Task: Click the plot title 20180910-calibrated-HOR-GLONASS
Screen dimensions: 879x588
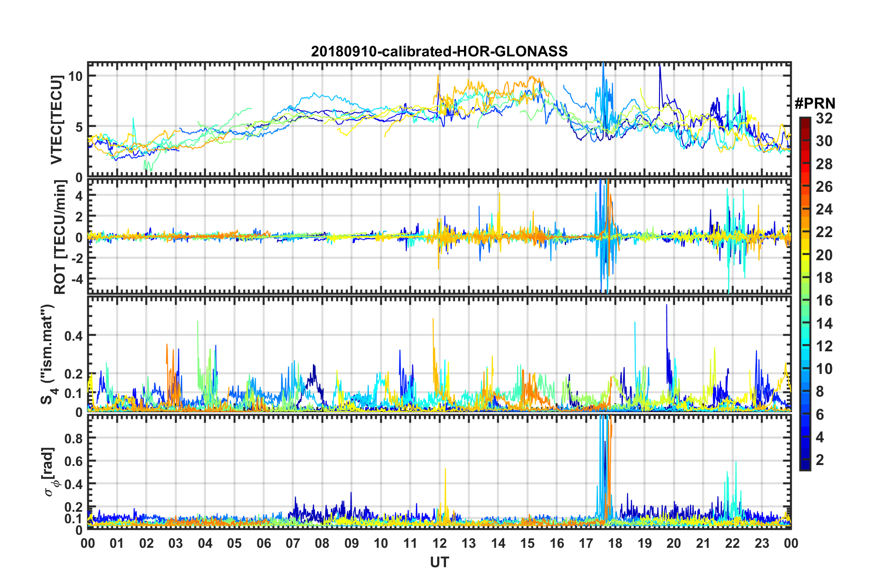Action: coord(439,51)
